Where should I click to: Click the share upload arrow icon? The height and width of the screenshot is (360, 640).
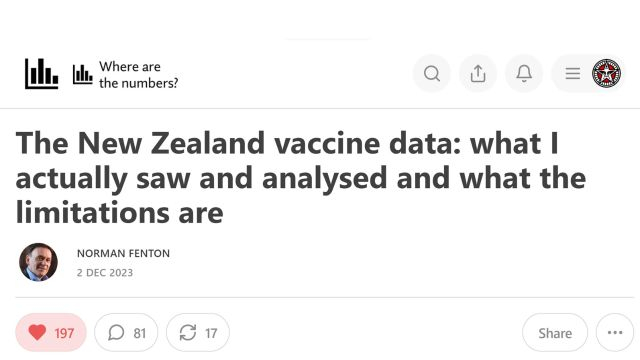click(x=478, y=74)
